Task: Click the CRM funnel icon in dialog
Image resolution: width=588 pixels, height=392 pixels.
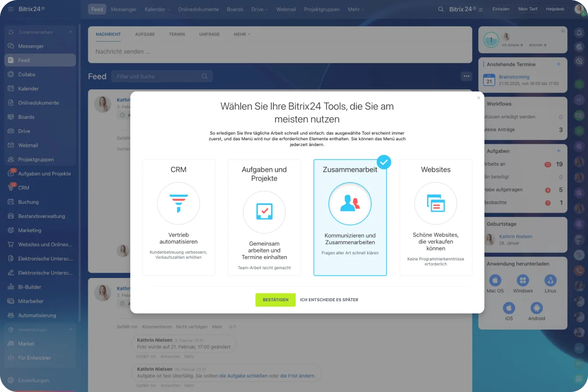Action: pos(178,203)
